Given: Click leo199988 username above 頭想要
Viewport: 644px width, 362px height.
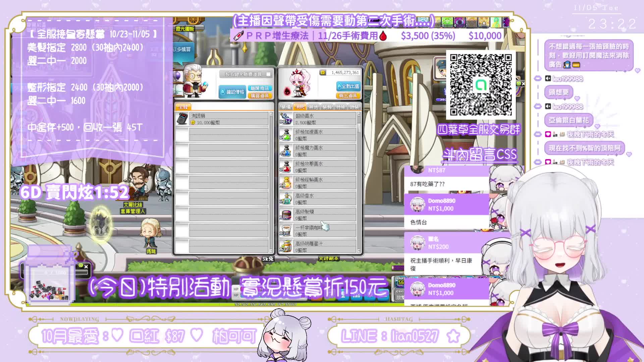Looking at the screenshot, I should 568,79.
